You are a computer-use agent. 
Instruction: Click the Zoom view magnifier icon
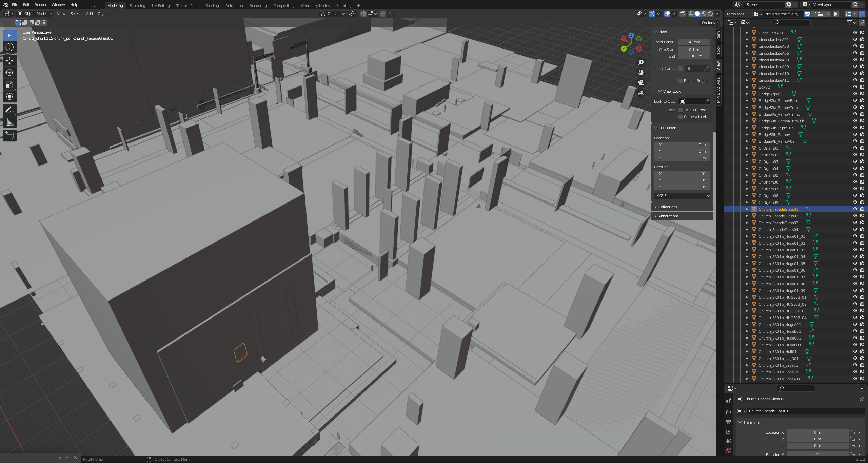[x=641, y=62]
